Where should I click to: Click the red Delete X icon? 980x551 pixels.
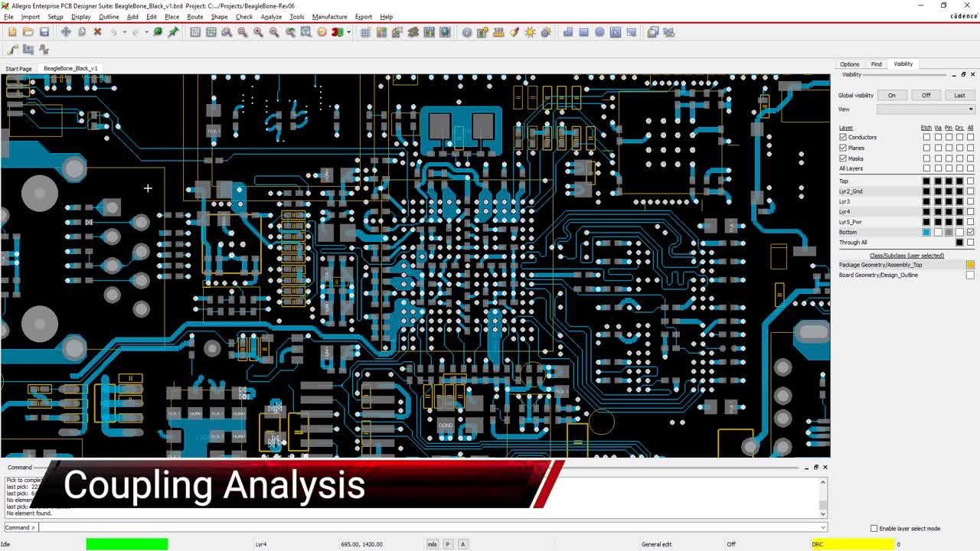[x=97, y=32]
